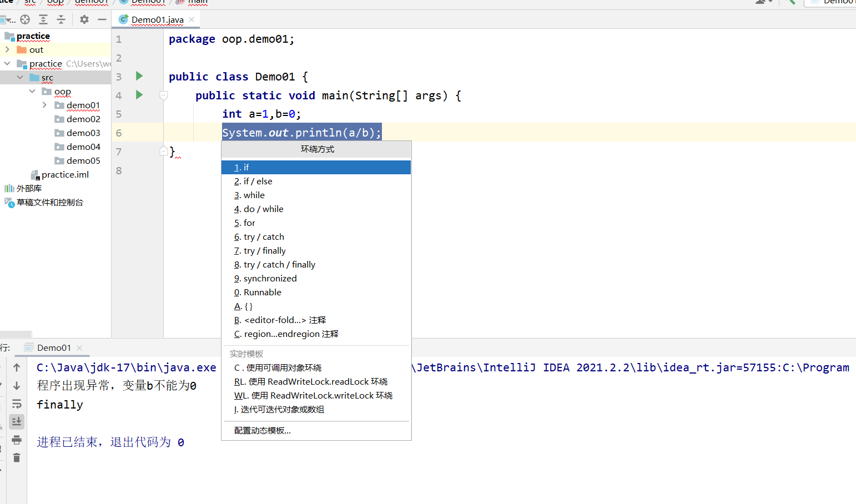Choose surround with 'do / while'
Viewport: 856px width, 504px height.
[316, 209]
